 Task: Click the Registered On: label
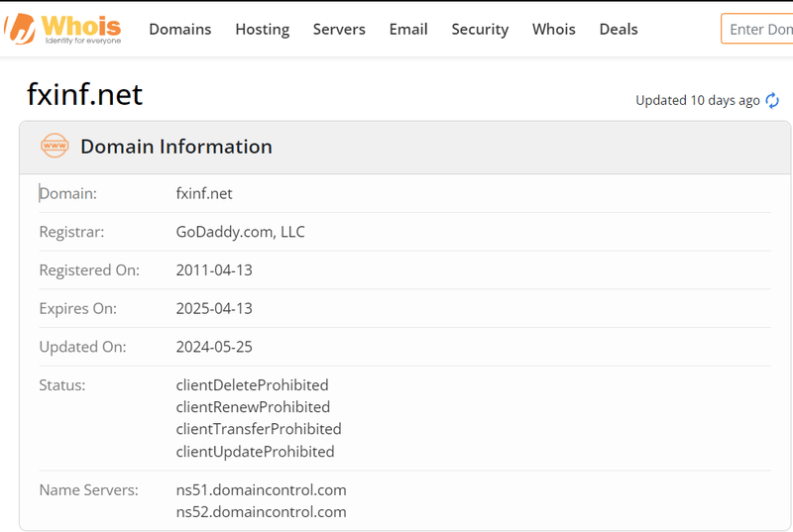[89, 270]
